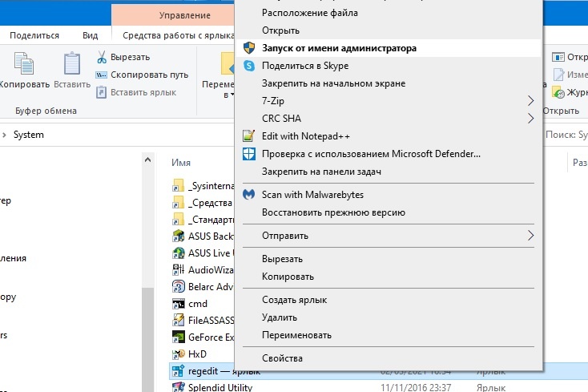Screen dimensions: 588x392
Task: Click the Notepad++ icon in context menu
Action: click(249, 135)
